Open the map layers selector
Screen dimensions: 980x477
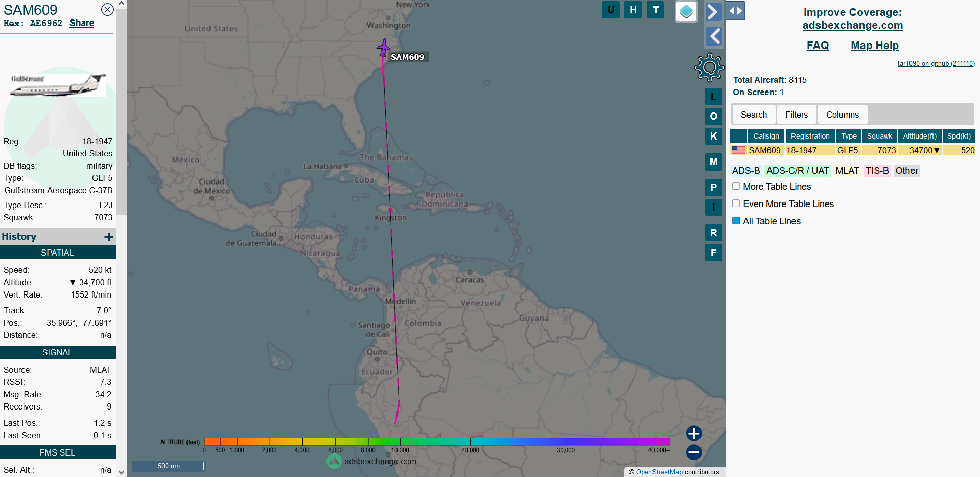[686, 11]
